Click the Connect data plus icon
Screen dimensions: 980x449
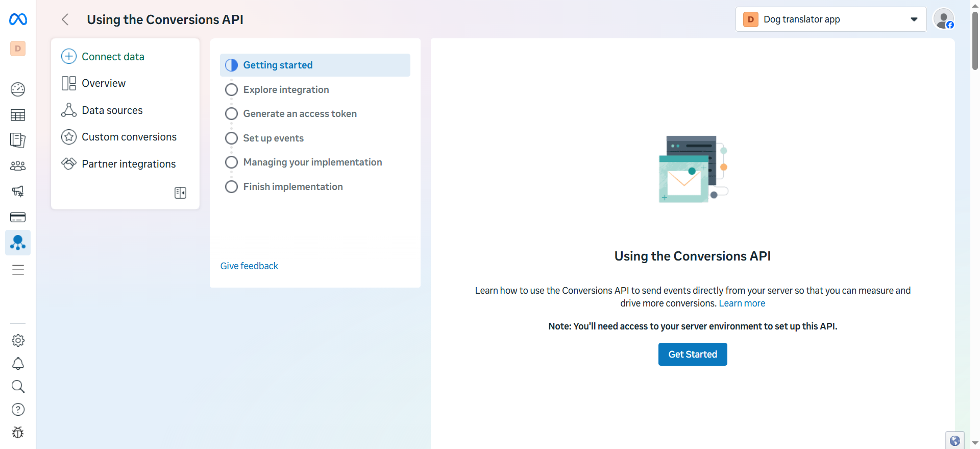(x=69, y=56)
